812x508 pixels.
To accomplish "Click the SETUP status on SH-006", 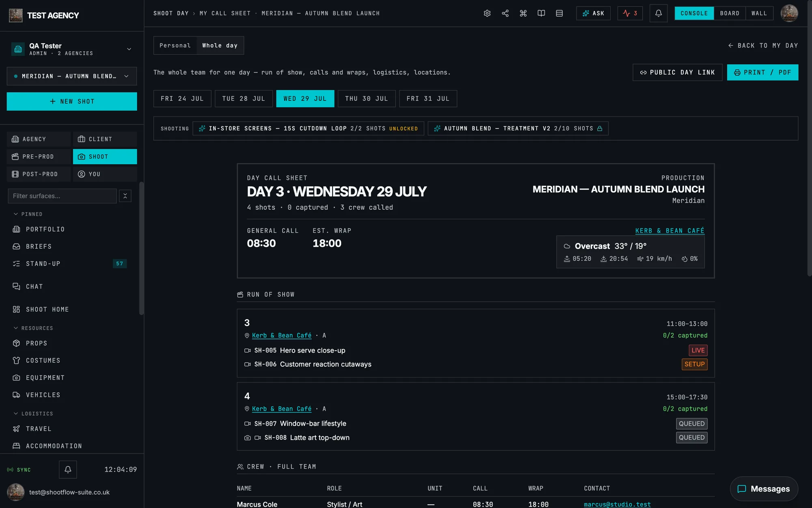I will point(694,364).
